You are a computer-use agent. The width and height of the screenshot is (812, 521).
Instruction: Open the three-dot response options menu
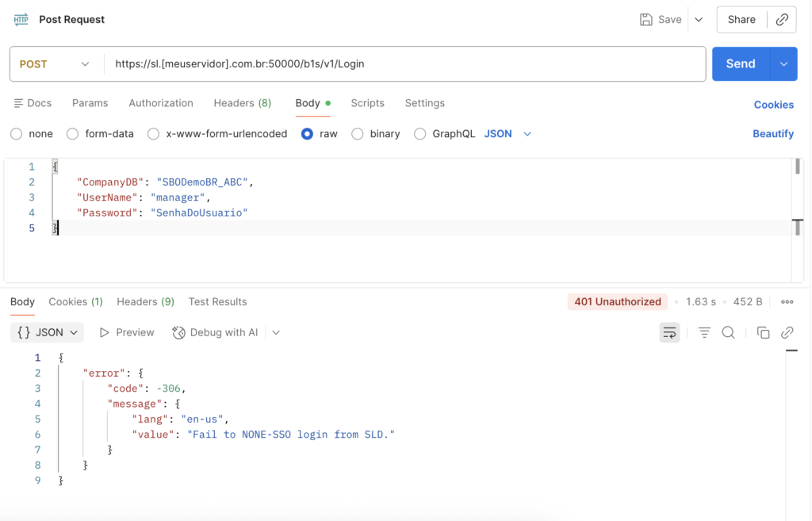787,302
